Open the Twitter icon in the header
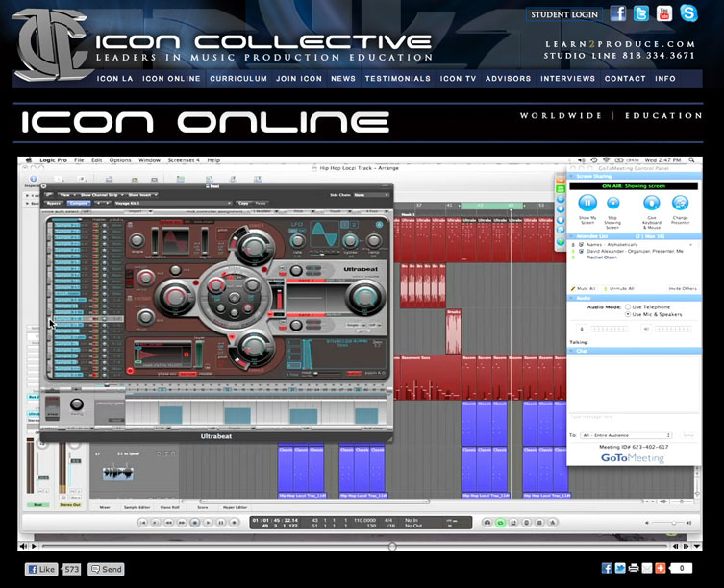The width and height of the screenshot is (724, 588). pos(641,13)
